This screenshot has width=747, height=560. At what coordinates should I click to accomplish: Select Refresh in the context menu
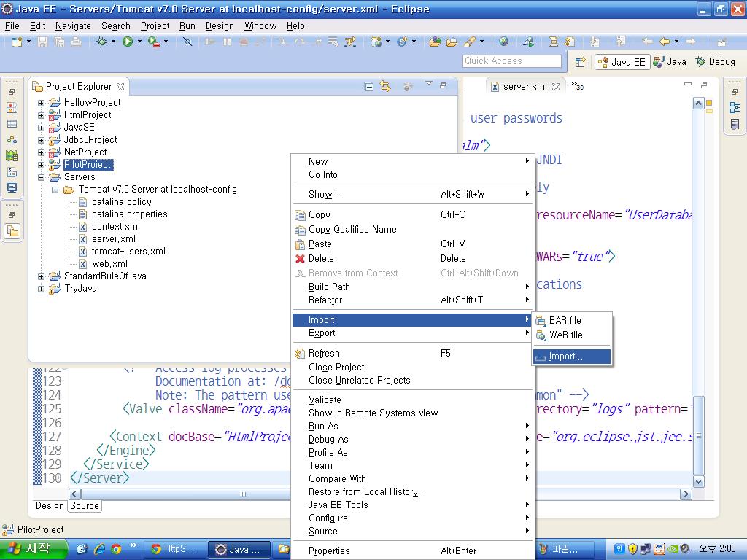click(412, 354)
